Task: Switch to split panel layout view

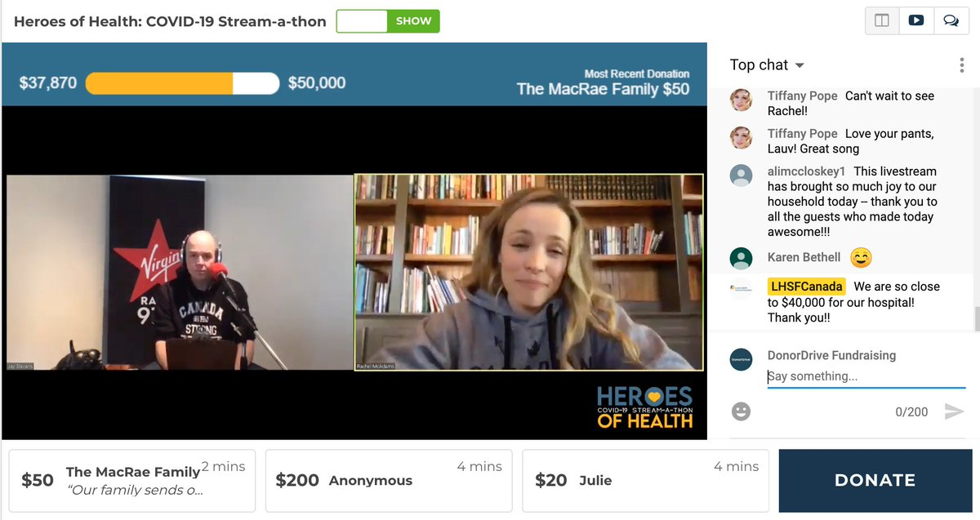Action: point(882,21)
